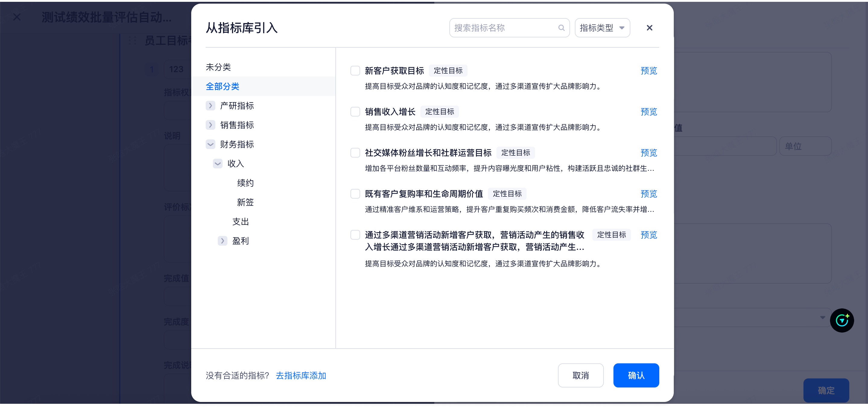Select 既有客户复购率和生命周期价值 checkbox
Screen dimensions: 868x408
tap(355, 193)
